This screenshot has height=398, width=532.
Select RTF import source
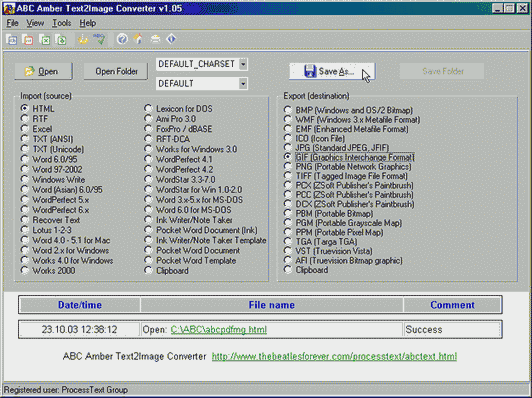34,119
